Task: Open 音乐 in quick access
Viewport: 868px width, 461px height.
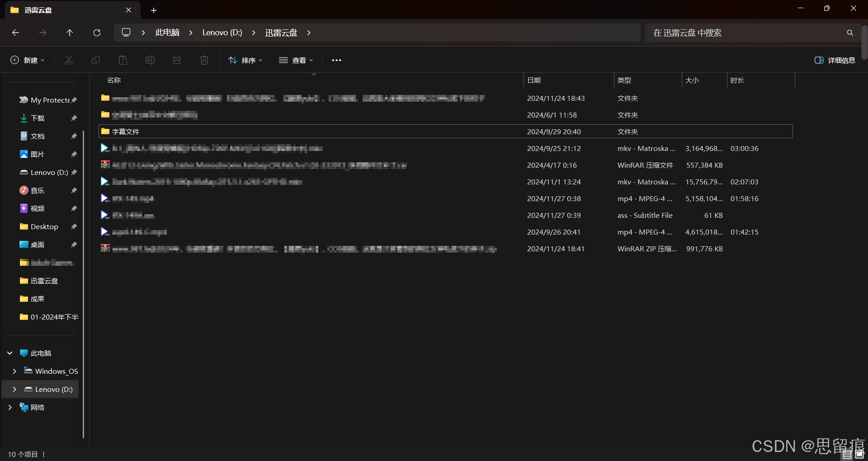Action: click(38, 190)
